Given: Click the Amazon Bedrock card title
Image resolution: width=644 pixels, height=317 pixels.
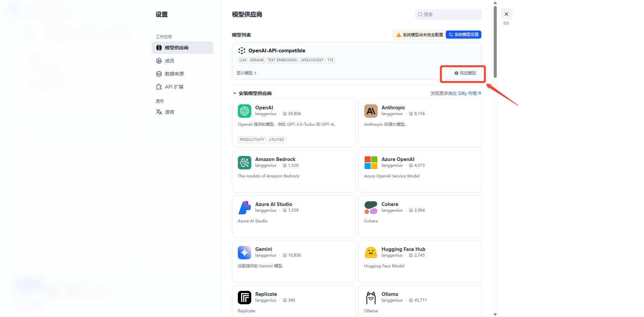Looking at the screenshot, I should [x=275, y=159].
